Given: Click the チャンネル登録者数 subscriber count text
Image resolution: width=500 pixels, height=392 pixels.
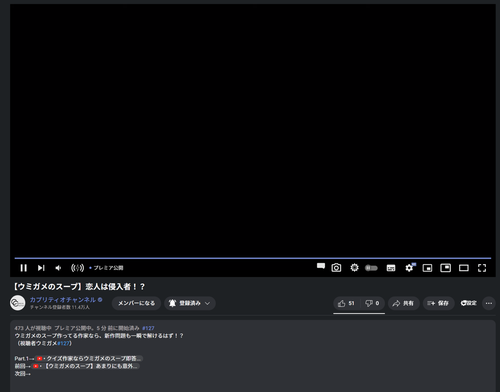Looking at the screenshot, I should (x=60, y=307).
